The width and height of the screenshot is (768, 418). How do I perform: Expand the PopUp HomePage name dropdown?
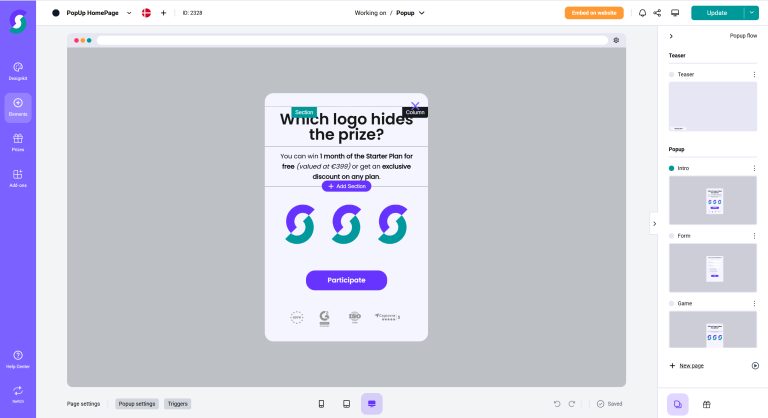pyautogui.click(x=129, y=13)
